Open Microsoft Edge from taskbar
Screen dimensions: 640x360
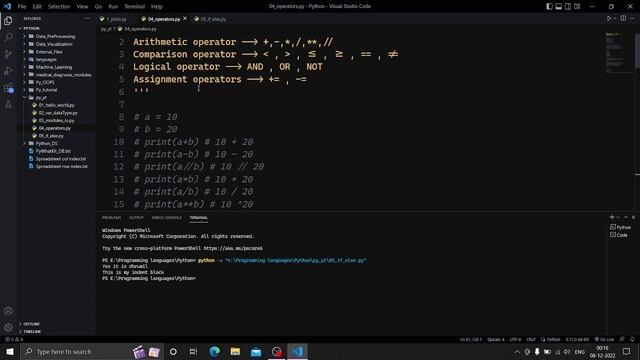point(215,351)
